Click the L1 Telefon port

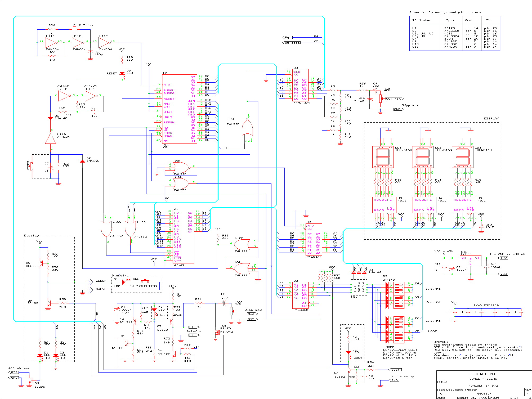[x=194, y=327]
